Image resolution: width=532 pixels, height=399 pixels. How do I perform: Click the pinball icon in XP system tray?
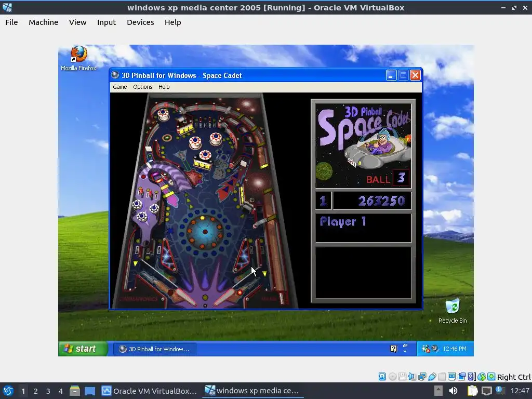point(435,349)
